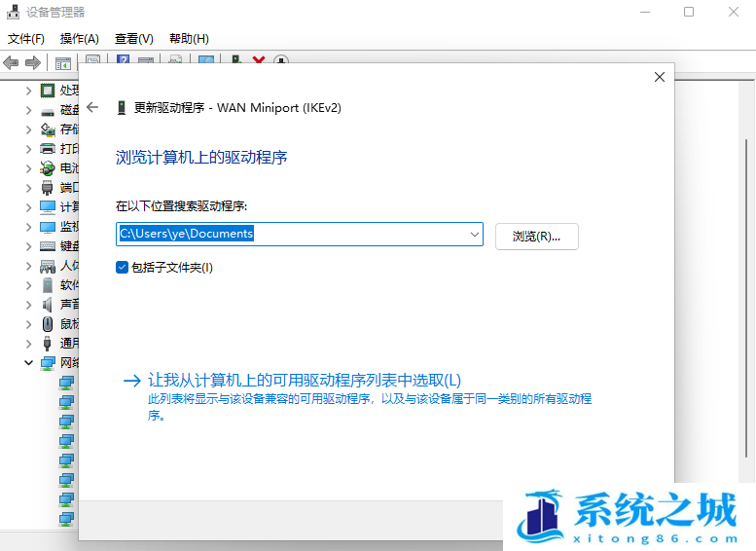This screenshot has height=551, width=756.
Task: Click the sound device category icon
Action: point(48,304)
